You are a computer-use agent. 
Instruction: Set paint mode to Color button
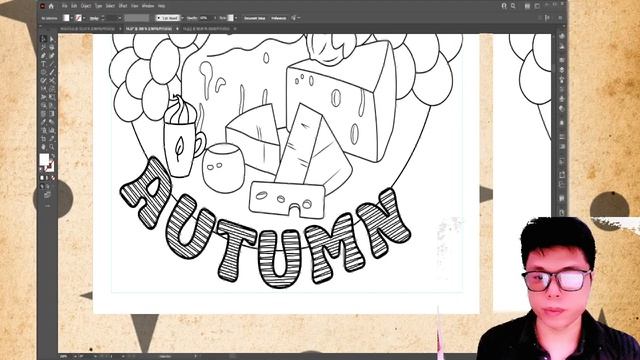point(42,178)
